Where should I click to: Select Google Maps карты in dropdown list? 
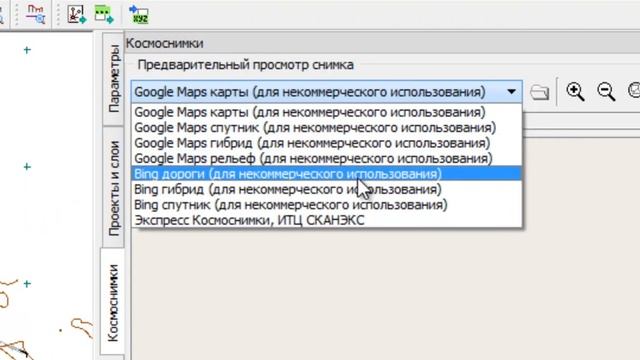coord(327,112)
